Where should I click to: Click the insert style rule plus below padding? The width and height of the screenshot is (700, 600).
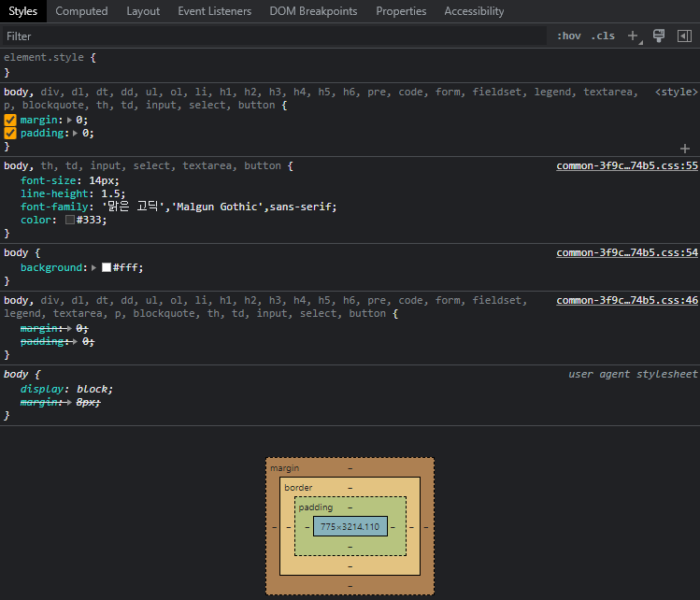685,149
